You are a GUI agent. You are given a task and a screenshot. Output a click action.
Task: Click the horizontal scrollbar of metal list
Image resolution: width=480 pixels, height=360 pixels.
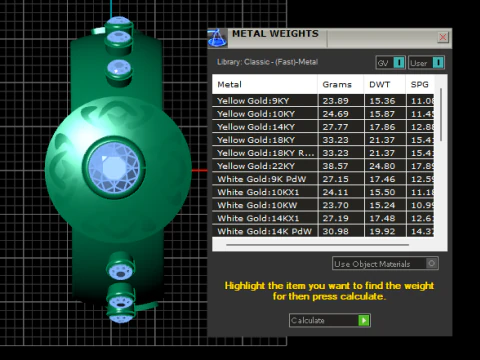[317, 245]
